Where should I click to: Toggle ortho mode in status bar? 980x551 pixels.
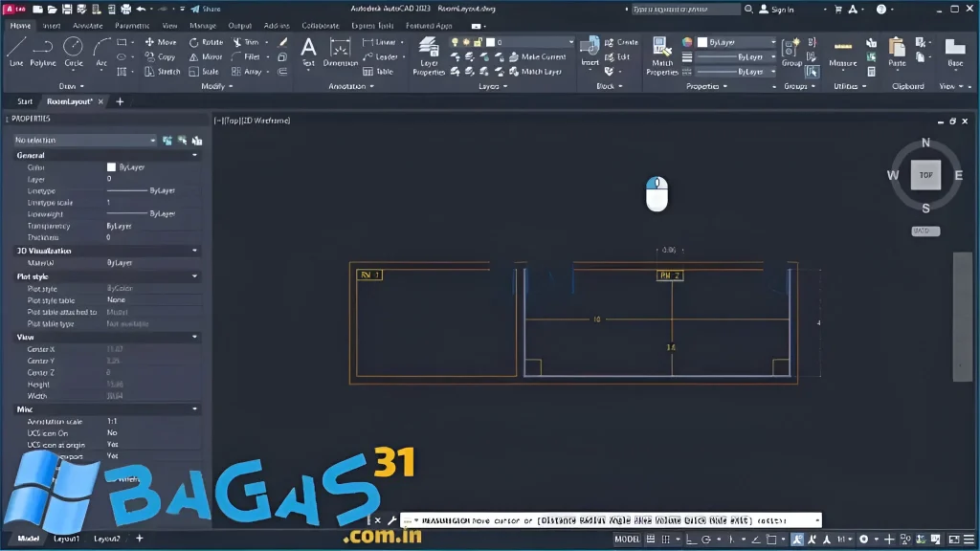(x=691, y=540)
